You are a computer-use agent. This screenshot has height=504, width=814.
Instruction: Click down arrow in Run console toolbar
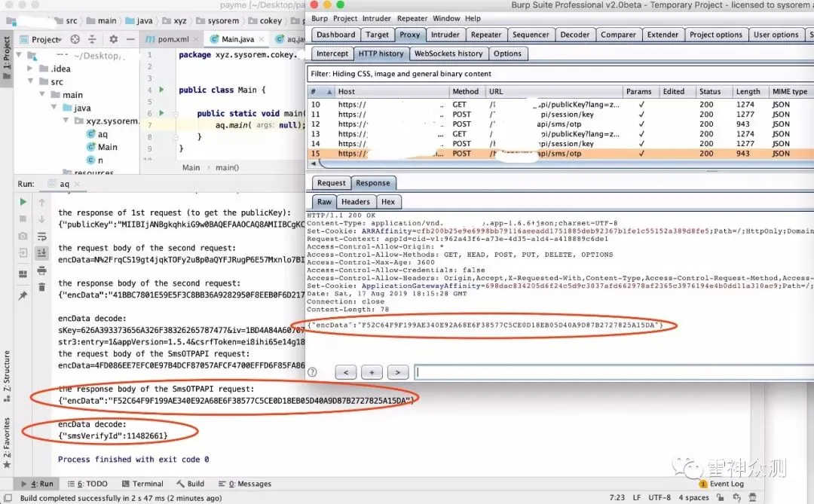pos(42,219)
